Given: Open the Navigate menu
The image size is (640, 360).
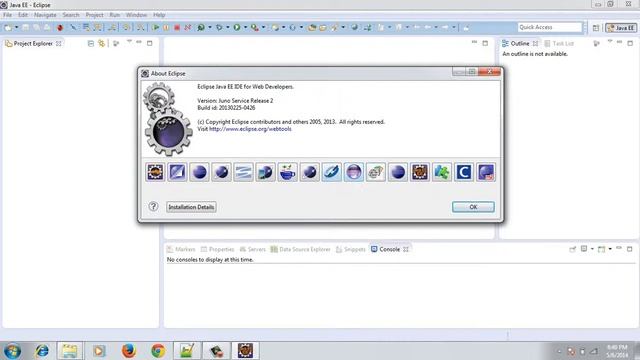Looking at the screenshot, I should (45, 15).
